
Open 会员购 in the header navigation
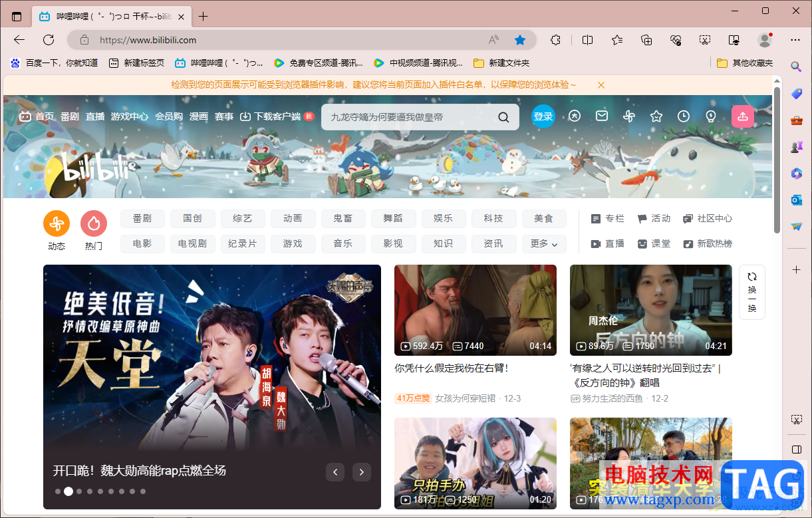pos(169,116)
